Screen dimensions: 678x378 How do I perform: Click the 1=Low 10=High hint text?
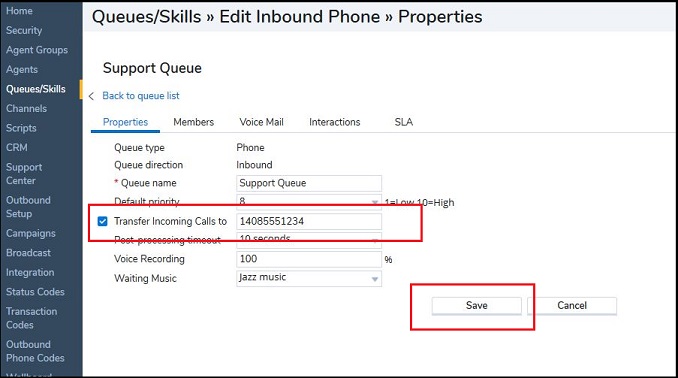click(419, 203)
